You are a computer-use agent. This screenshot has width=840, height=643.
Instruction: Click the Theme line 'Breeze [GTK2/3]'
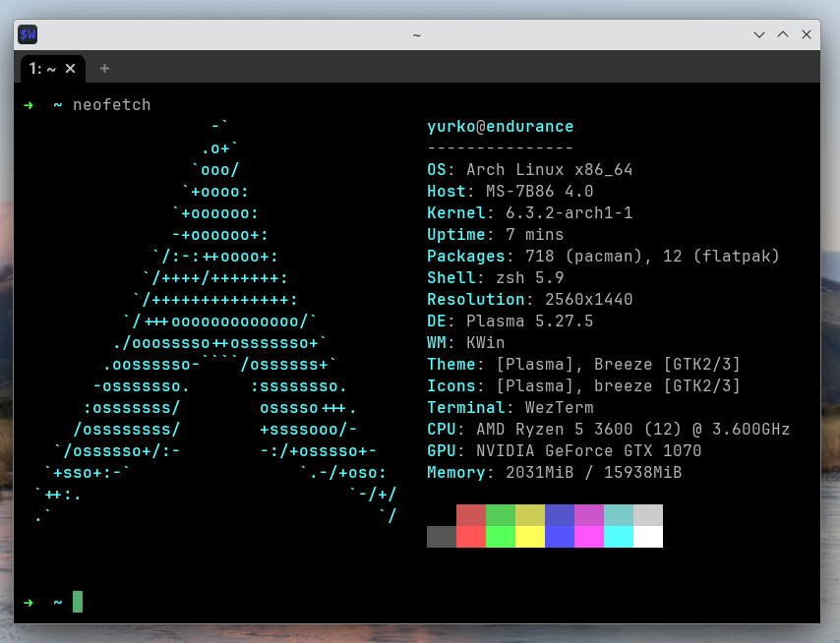point(667,365)
